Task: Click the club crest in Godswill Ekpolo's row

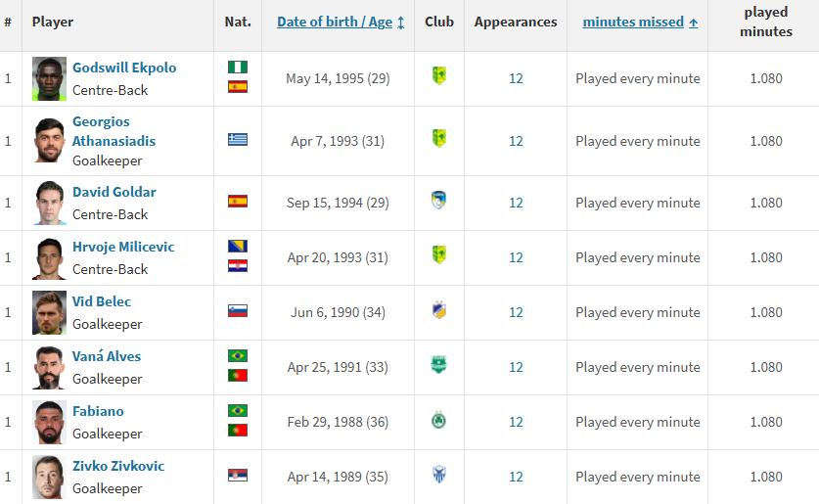Action: [x=438, y=75]
